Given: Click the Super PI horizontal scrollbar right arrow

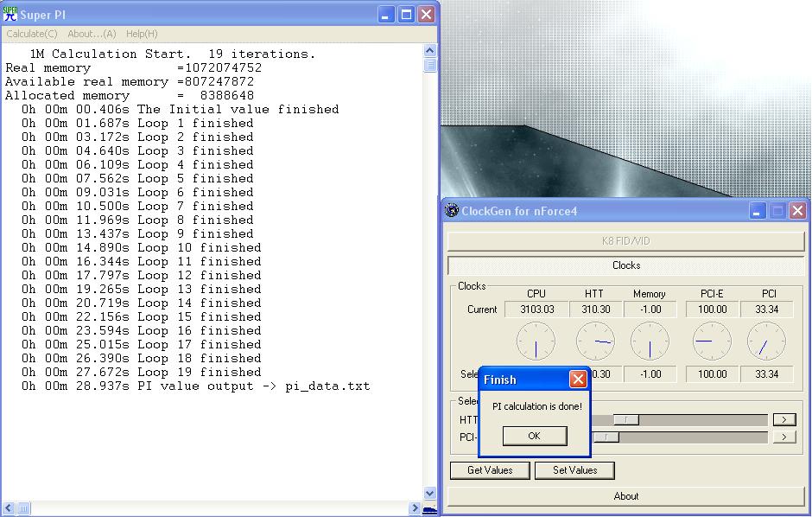Looking at the screenshot, I should tap(415, 508).
